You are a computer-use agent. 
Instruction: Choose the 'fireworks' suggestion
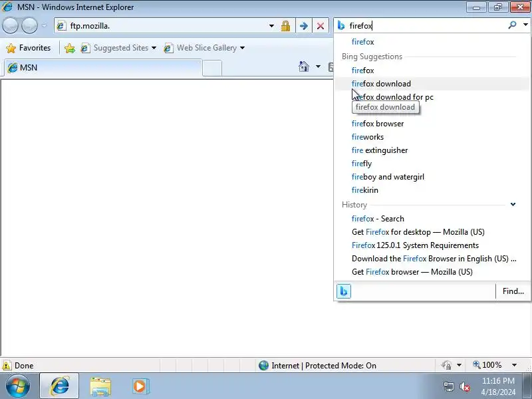tap(432, 137)
